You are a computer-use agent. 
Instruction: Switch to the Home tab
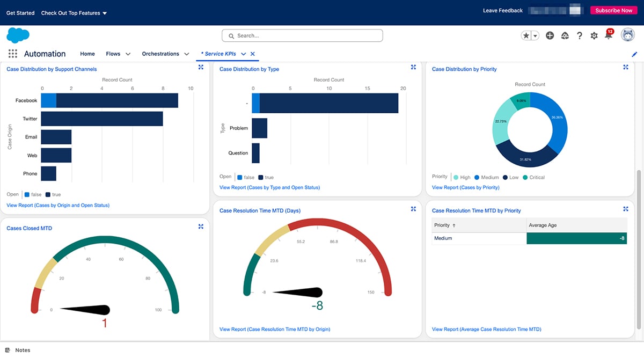[87, 54]
